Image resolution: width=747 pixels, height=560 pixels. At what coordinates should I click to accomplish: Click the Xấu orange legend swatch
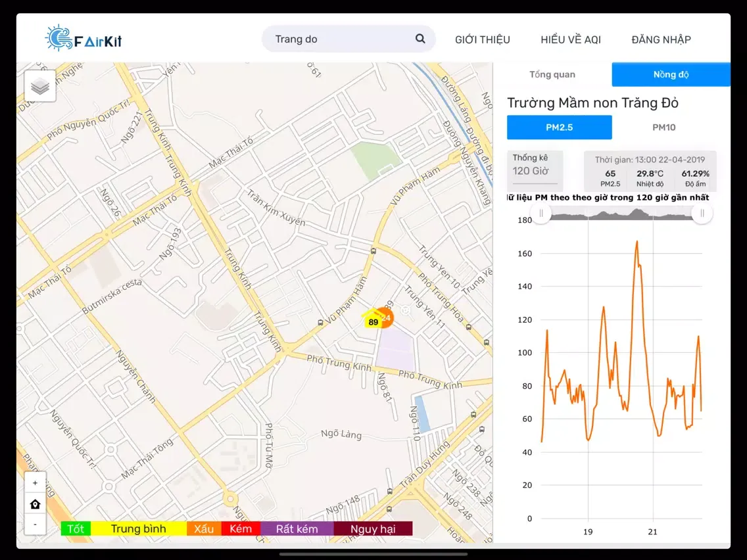(204, 528)
